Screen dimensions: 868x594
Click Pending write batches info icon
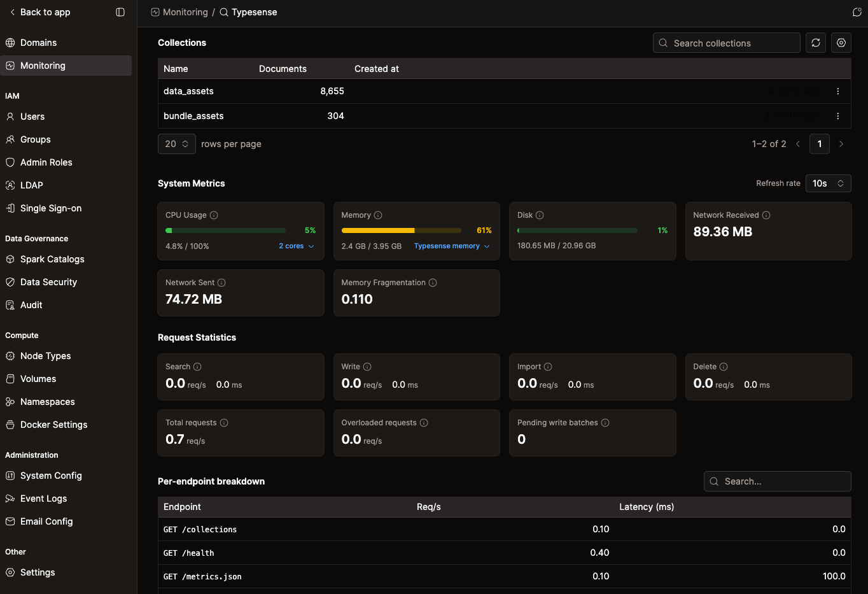[x=605, y=423]
